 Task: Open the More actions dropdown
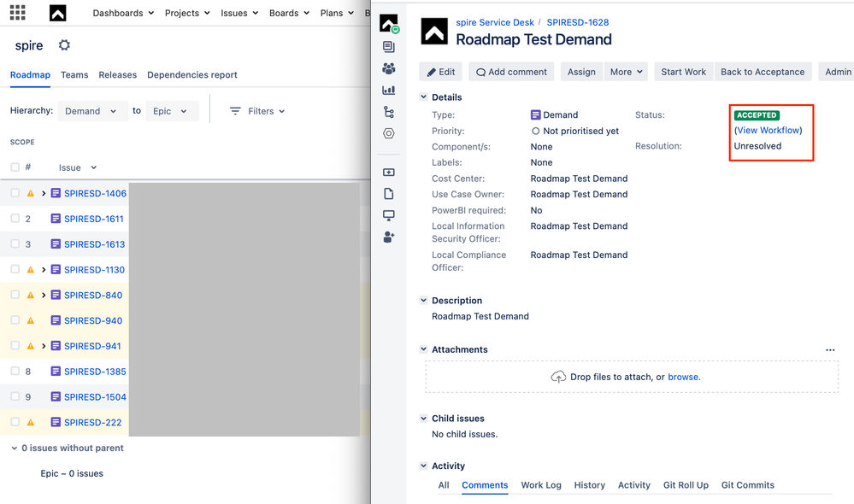click(626, 72)
